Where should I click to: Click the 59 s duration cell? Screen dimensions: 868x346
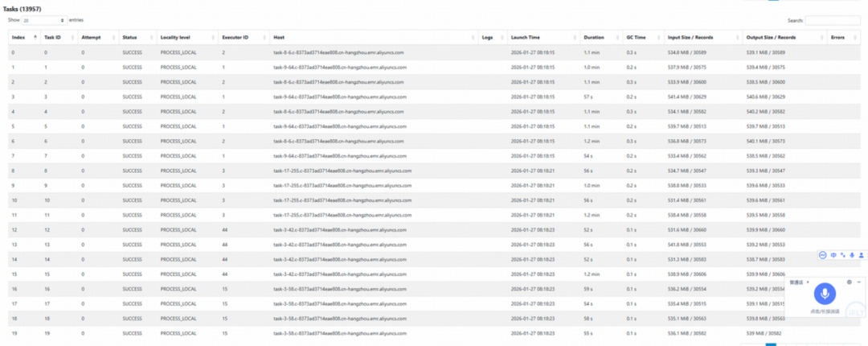coord(588,289)
